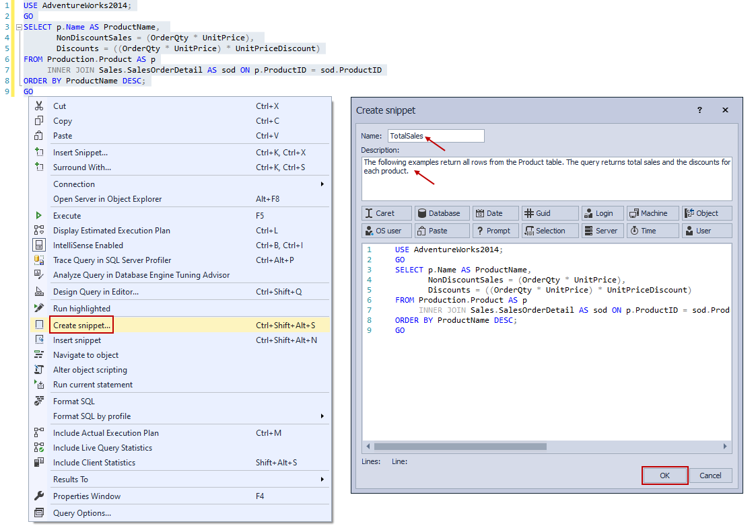This screenshot has width=756, height=532.
Task: Expand the Results To submenu
Action: click(180, 480)
